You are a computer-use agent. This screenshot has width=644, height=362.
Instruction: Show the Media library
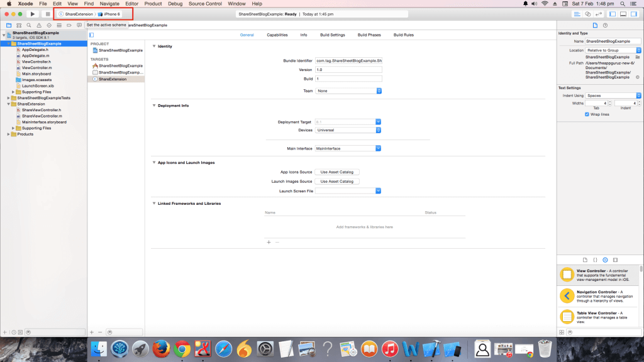[x=615, y=260]
